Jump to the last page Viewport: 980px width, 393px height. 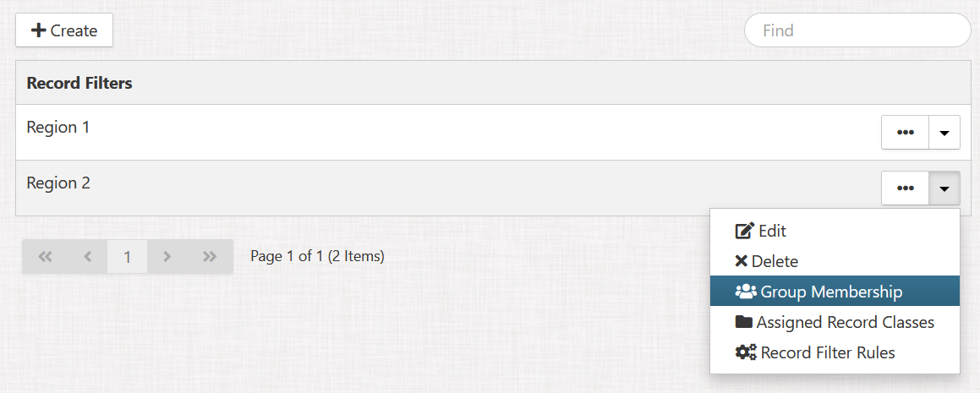210,256
